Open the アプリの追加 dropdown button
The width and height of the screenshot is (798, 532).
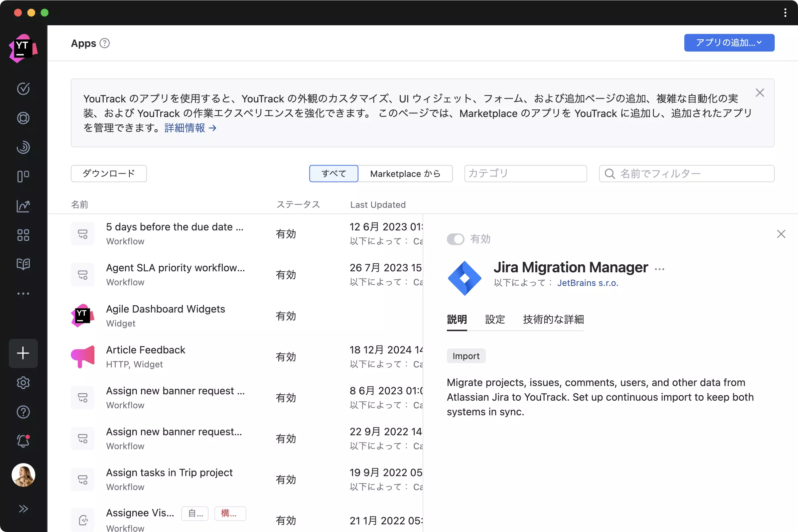(729, 43)
